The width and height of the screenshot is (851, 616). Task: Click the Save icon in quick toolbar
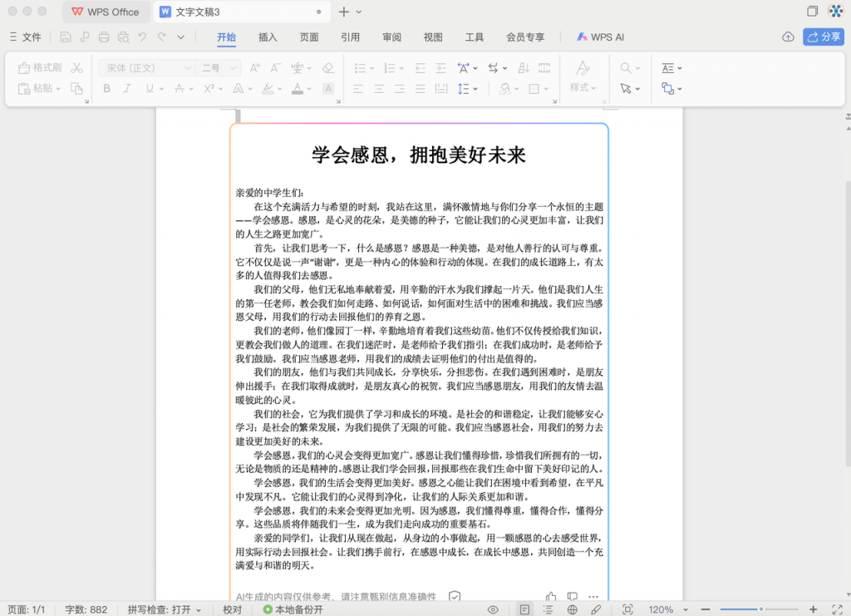[65, 37]
